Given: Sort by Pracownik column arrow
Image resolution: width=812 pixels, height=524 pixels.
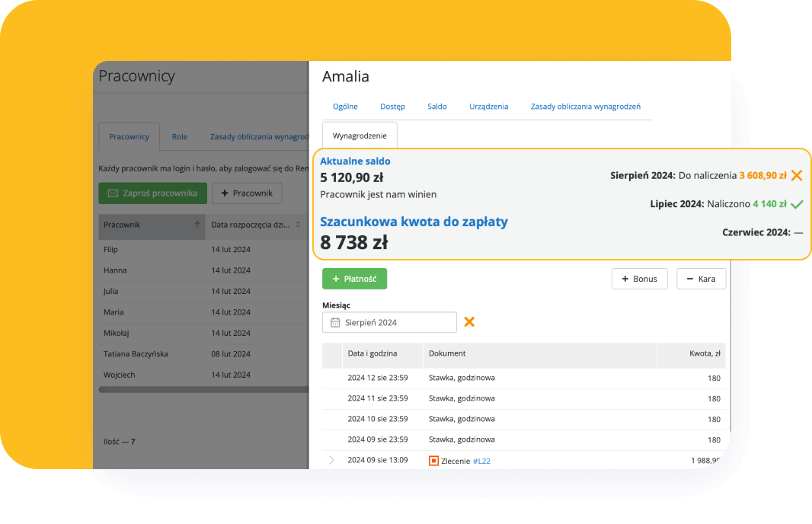Looking at the screenshot, I should click(197, 225).
